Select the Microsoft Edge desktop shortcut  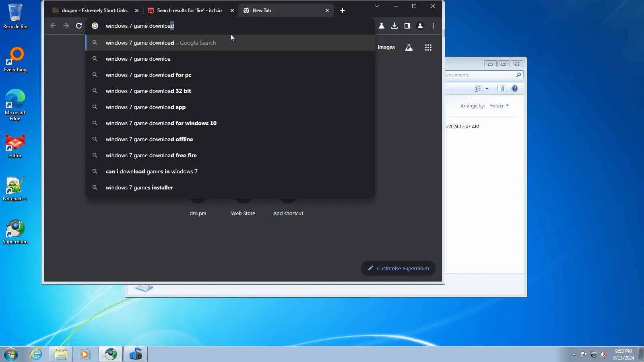click(15, 105)
